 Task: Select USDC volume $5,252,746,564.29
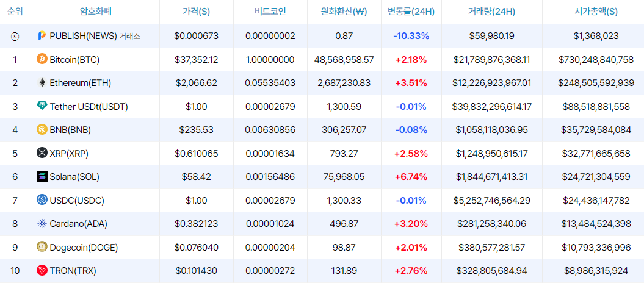coord(492,201)
